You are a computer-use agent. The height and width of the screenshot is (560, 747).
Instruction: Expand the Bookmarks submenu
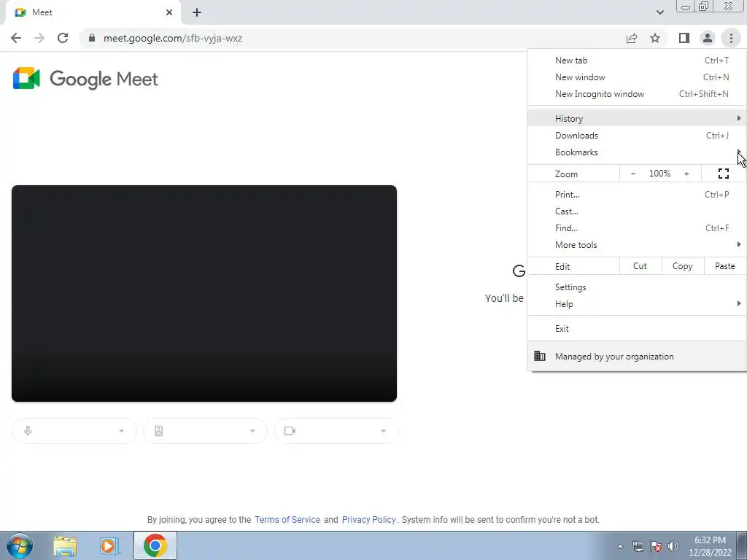[x=636, y=152]
